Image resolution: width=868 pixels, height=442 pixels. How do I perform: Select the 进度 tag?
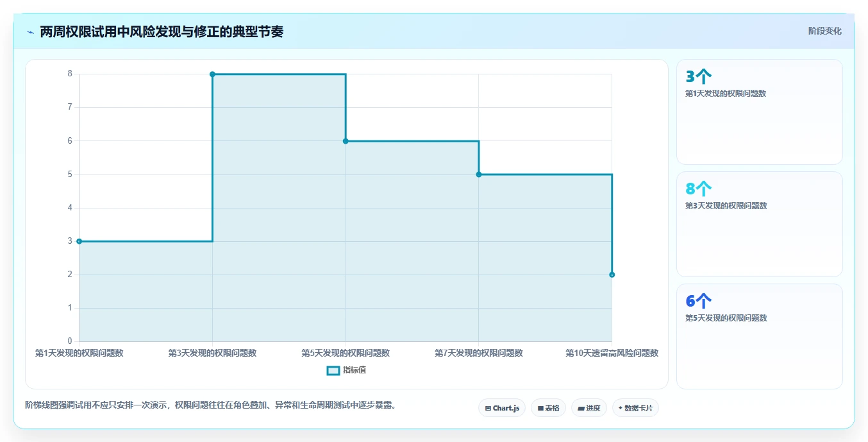point(589,408)
